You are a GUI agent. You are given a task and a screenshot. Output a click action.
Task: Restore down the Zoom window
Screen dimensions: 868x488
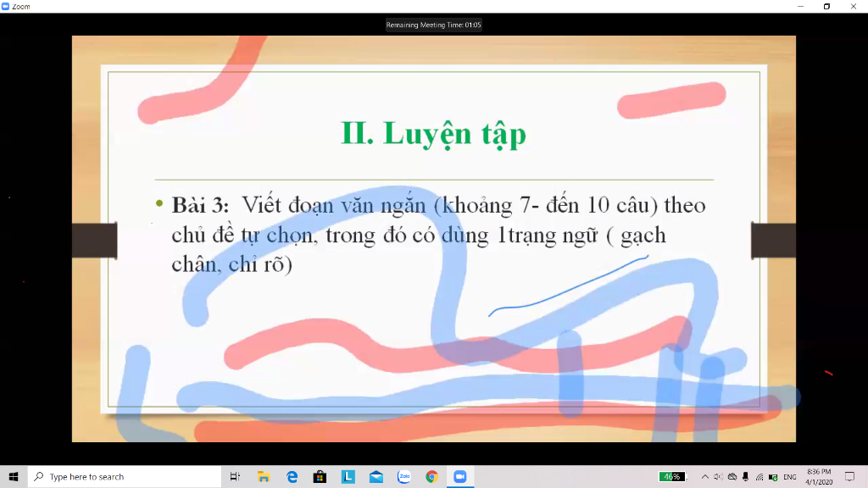tap(826, 7)
